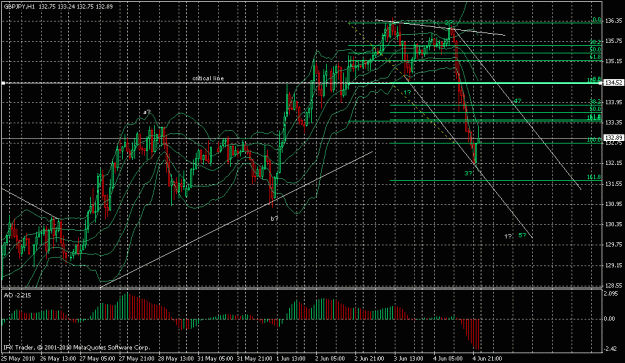
Task: Click the 0.00 oscillator scale value
Action: [x=610, y=318]
